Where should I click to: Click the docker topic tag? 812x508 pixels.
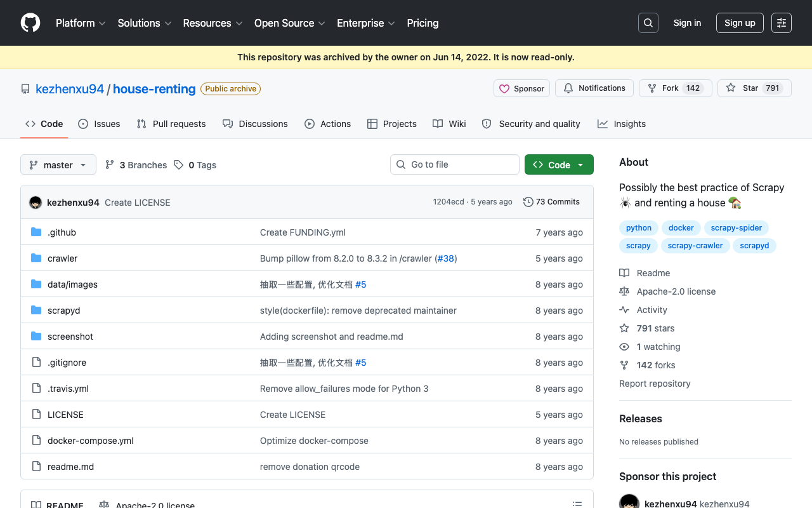point(681,228)
